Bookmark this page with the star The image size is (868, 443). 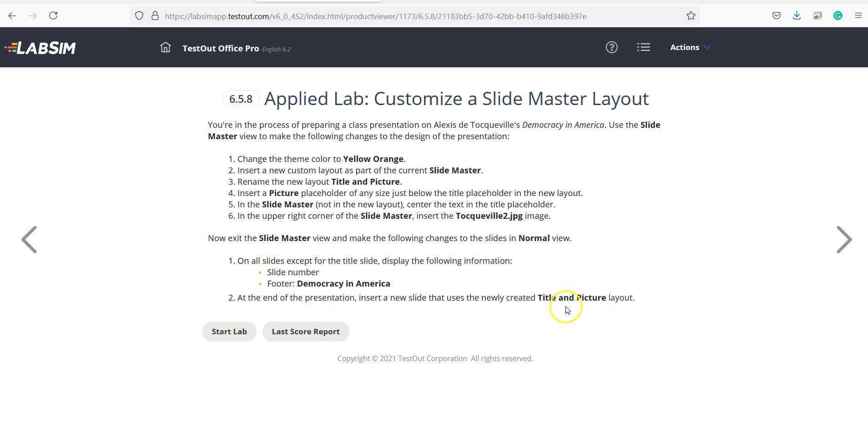[x=691, y=16]
